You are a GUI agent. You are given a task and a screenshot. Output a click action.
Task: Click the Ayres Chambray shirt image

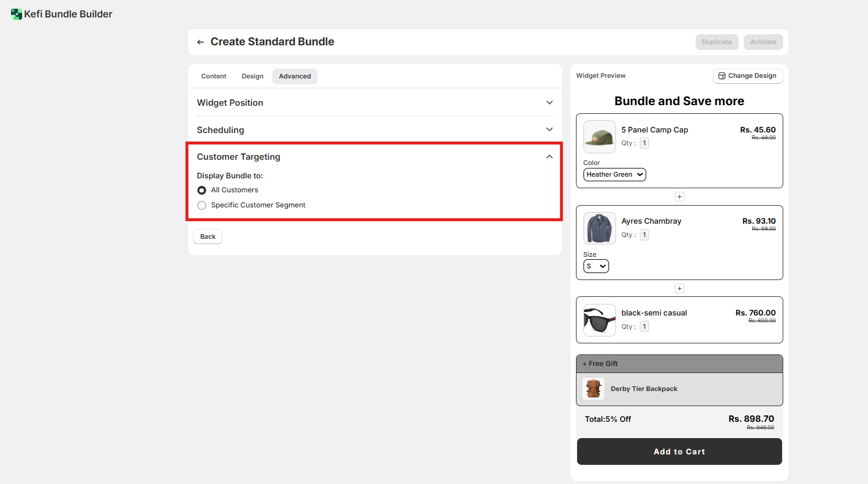[599, 228]
